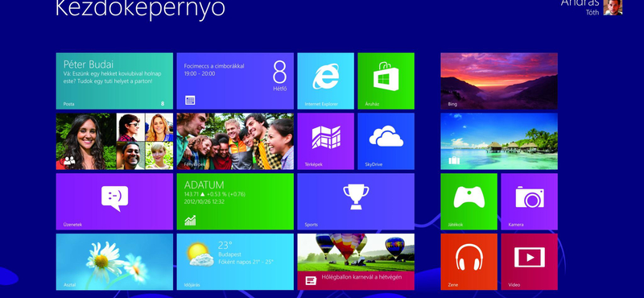This screenshot has height=298, width=644.
Task: Open the Zene headphones icon
Action: click(469, 257)
